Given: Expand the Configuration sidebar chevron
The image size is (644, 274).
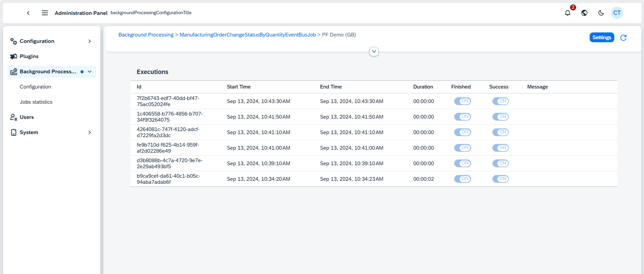Looking at the screenshot, I should tap(89, 41).
